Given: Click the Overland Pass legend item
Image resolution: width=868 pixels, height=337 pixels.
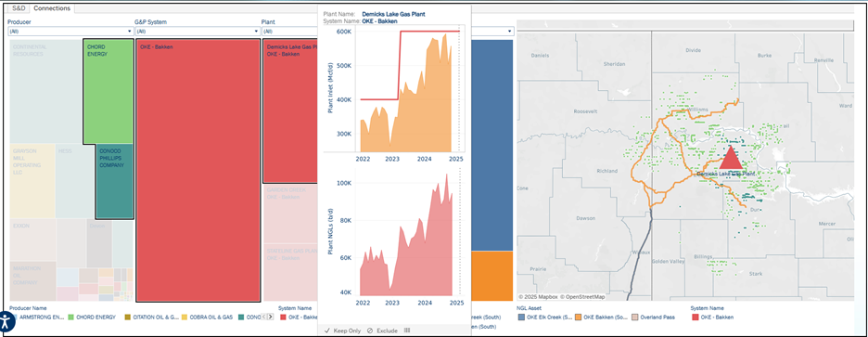Looking at the screenshot, I should click(x=654, y=318).
